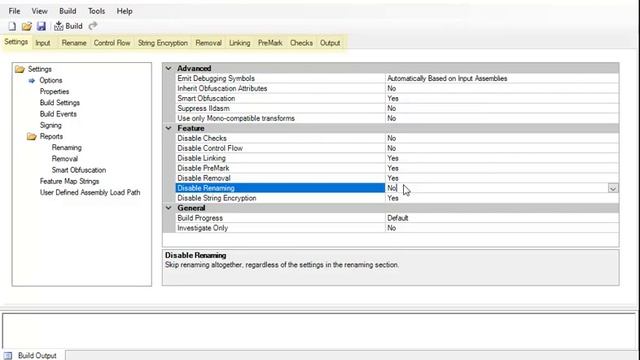The height and width of the screenshot is (360, 640).
Task: Select the Build Progress property
Action: [280, 218]
